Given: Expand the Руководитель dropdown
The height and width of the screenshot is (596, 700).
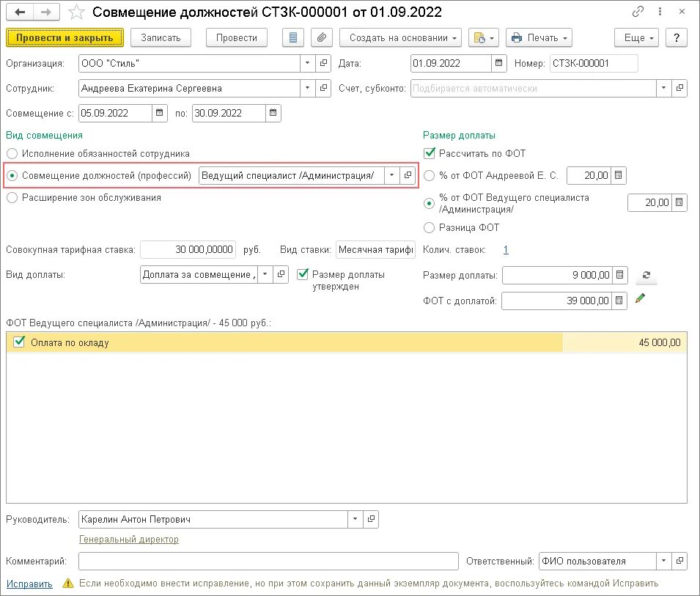Looking at the screenshot, I should pos(355,519).
